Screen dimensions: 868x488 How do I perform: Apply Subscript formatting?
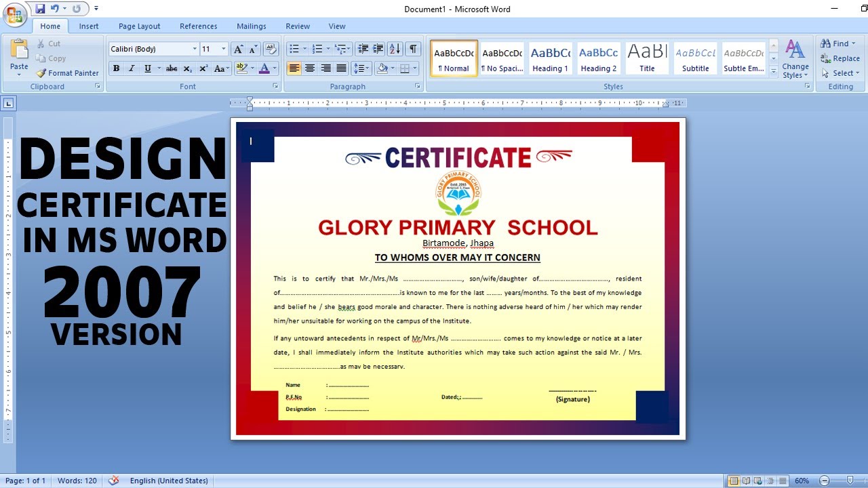(188, 68)
